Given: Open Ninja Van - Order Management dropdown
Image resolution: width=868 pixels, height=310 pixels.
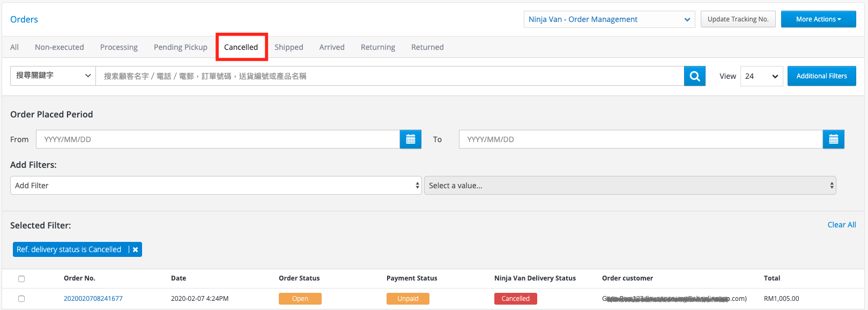Looking at the screenshot, I should (x=610, y=19).
